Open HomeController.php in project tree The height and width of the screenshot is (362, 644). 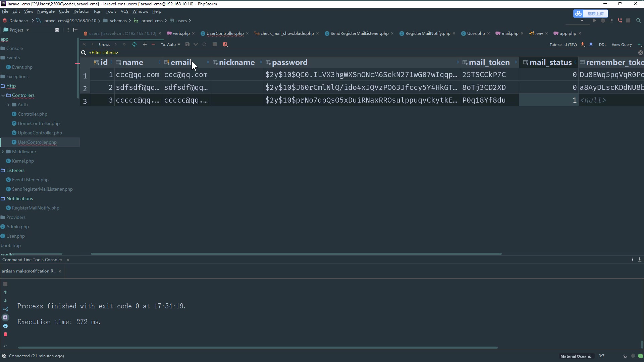coord(39,124)
